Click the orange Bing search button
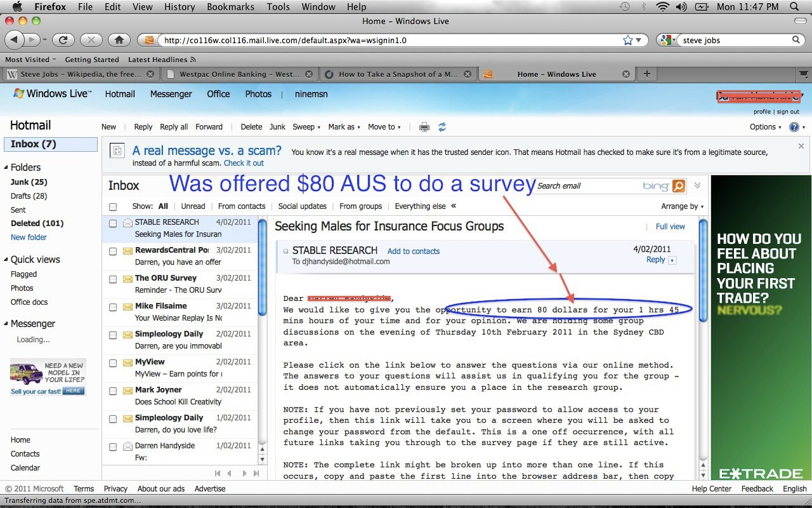 click(679, 186)
